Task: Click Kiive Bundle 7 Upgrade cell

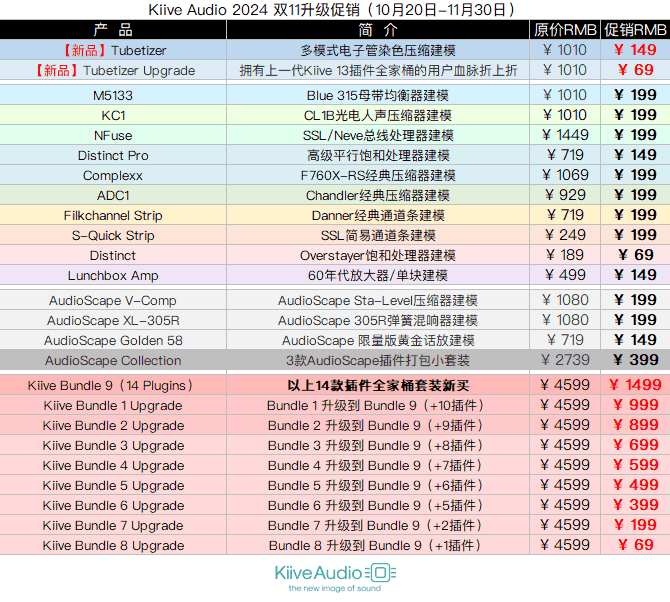Action: [113, 526]
